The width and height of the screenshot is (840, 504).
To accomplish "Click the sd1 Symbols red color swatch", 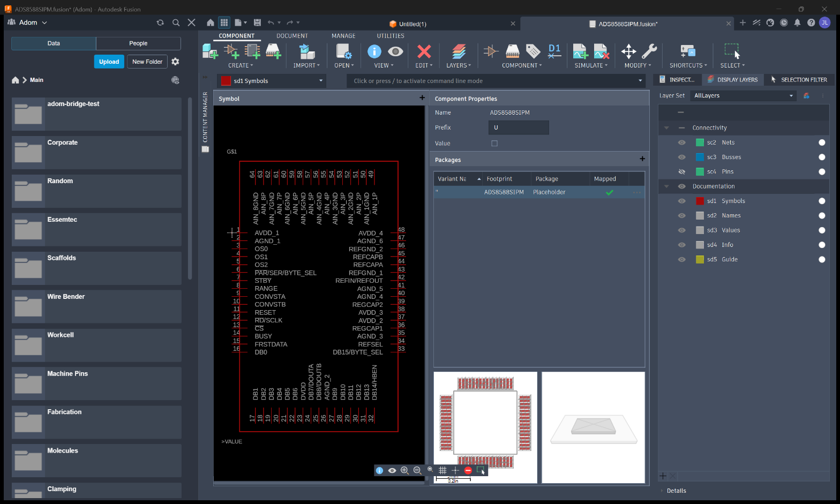I will (700, 201).
